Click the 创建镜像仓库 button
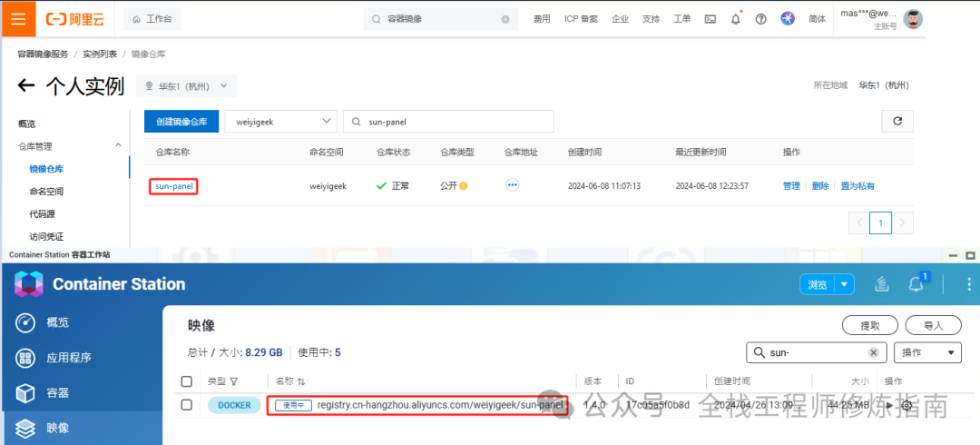980x445 pixels. [181, 122]
